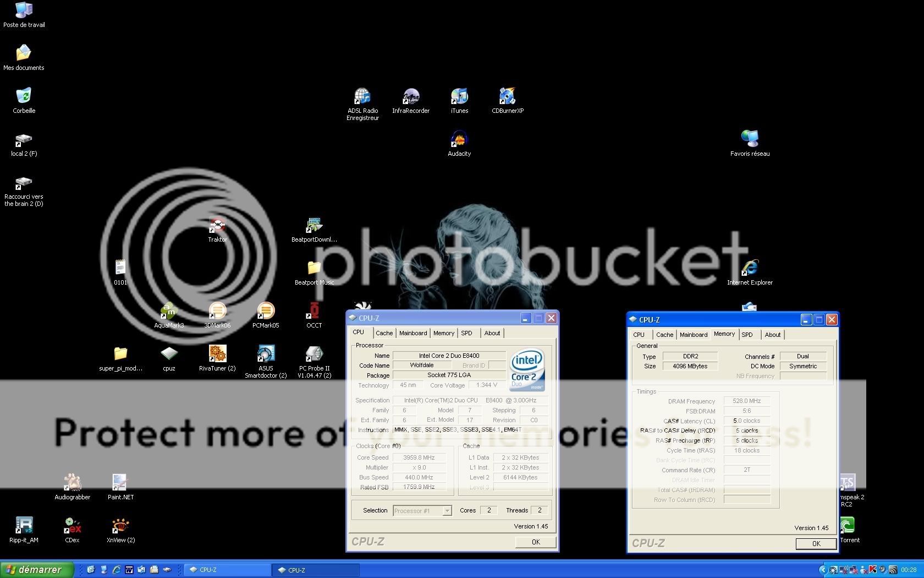Select Ripp-it_AM desktop icon

pyautogui.click(x=24, y=530)
